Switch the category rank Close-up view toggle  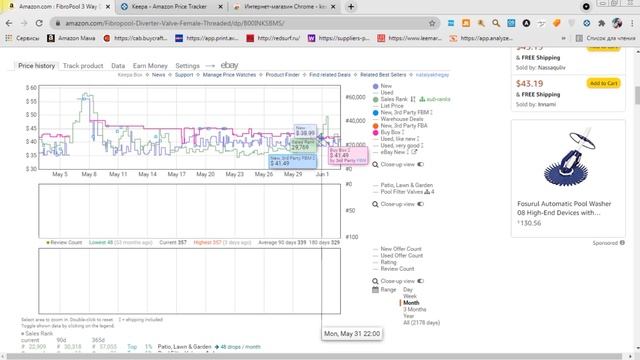coord(420,204)
